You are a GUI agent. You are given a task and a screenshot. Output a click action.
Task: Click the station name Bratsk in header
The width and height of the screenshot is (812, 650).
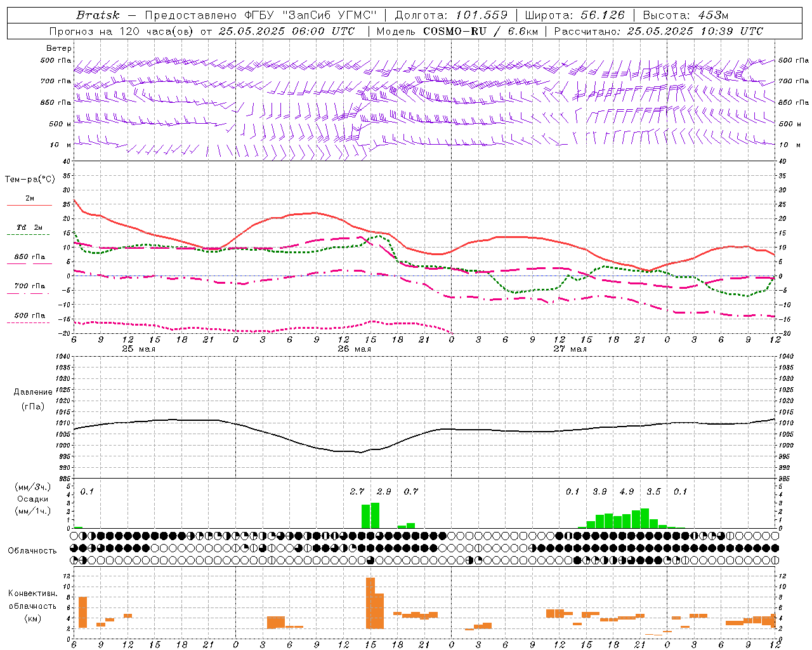[98, 15]
